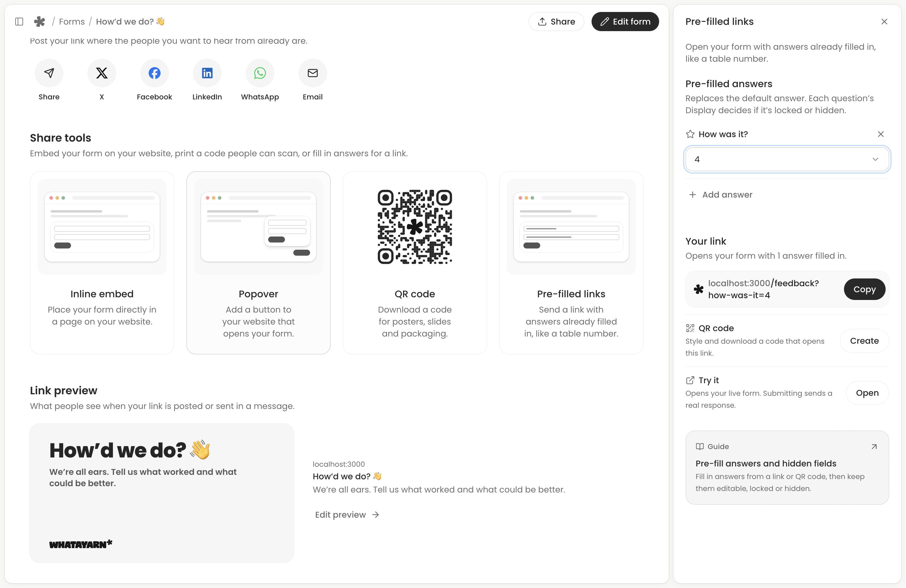Image resolution: width=906 pixels, height=588 pixels.
Task: Click the Guide book icon
Action: (700, 446)
